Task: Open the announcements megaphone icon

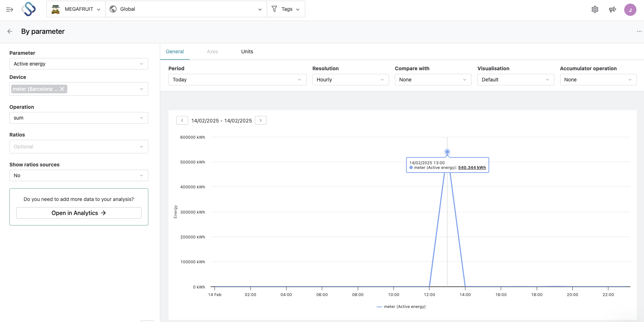Action: (612, 9)
